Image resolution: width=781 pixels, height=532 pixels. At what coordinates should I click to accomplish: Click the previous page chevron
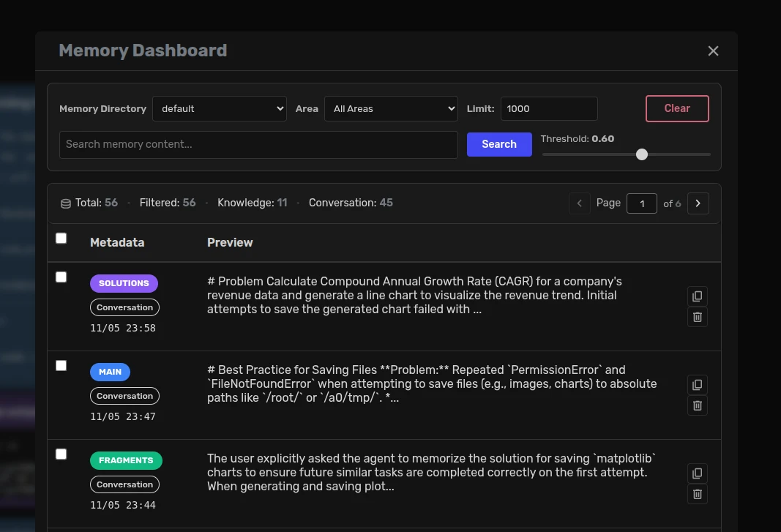click(579, 203)
